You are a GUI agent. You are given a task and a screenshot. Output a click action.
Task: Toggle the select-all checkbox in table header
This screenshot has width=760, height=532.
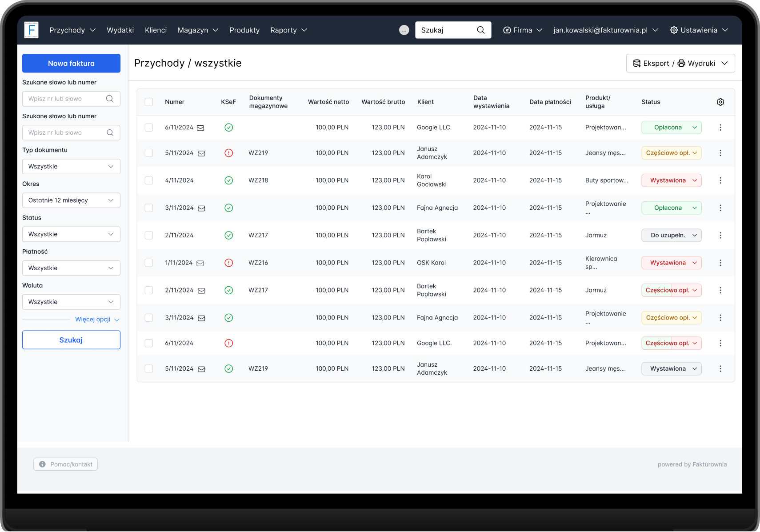coord(149,102)
